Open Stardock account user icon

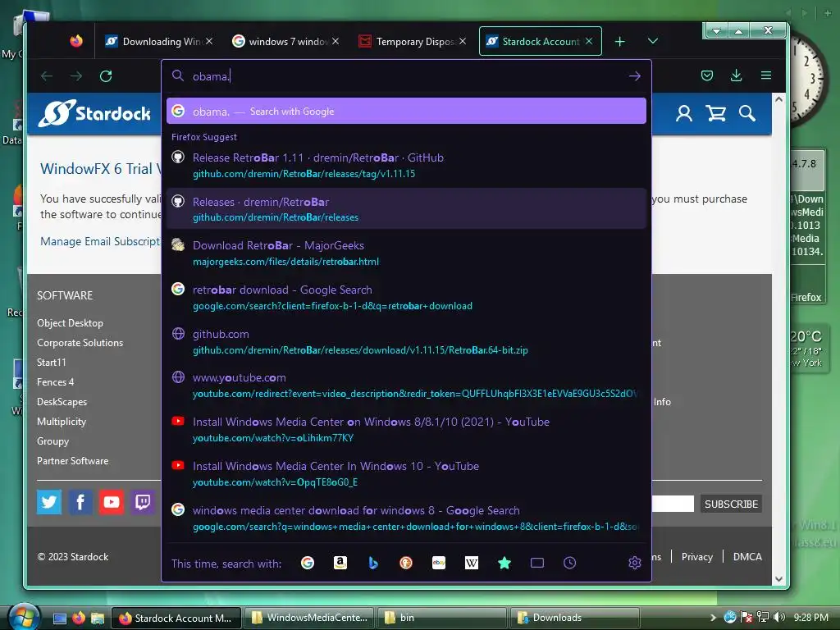(x=684, y=113)
